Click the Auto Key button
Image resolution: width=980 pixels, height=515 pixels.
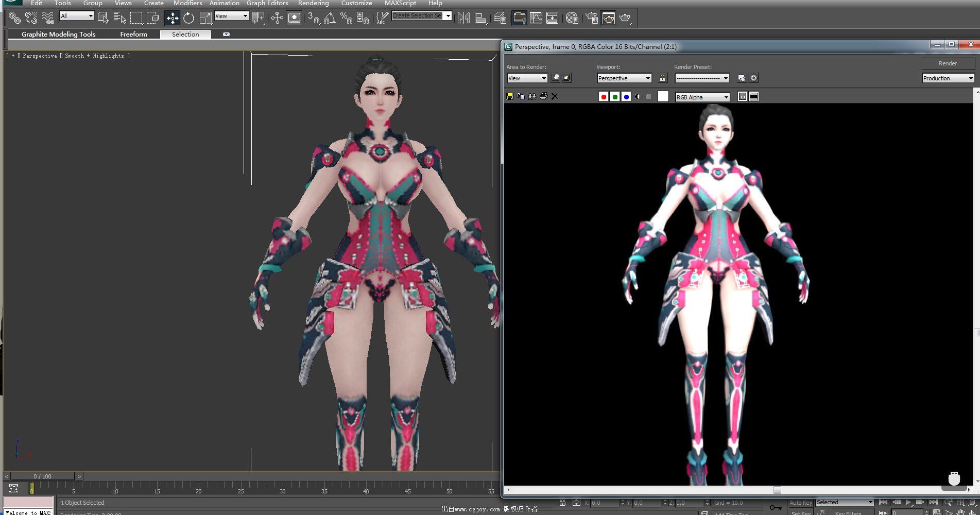[800, 503]
